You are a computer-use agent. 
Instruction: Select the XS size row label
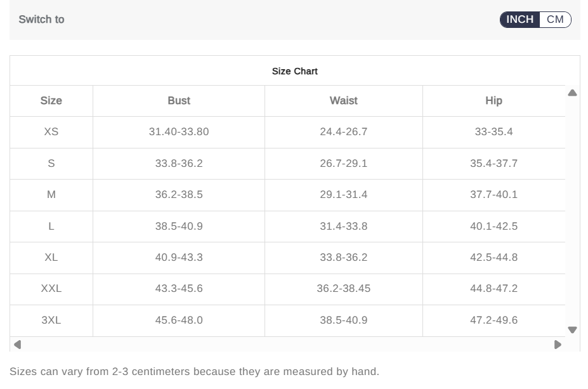pos(51,131)
